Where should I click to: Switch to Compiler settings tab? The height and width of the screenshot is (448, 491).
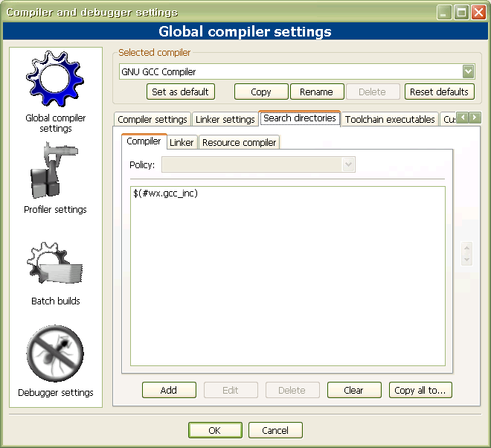[153, 119]
